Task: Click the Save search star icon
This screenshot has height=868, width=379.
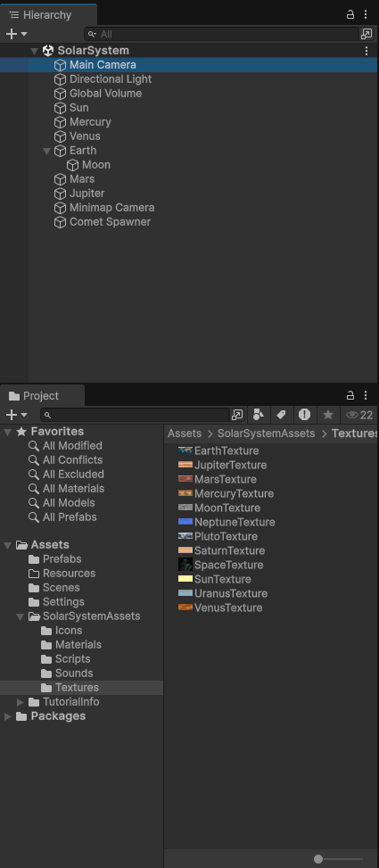Action: tap(328, 415)
